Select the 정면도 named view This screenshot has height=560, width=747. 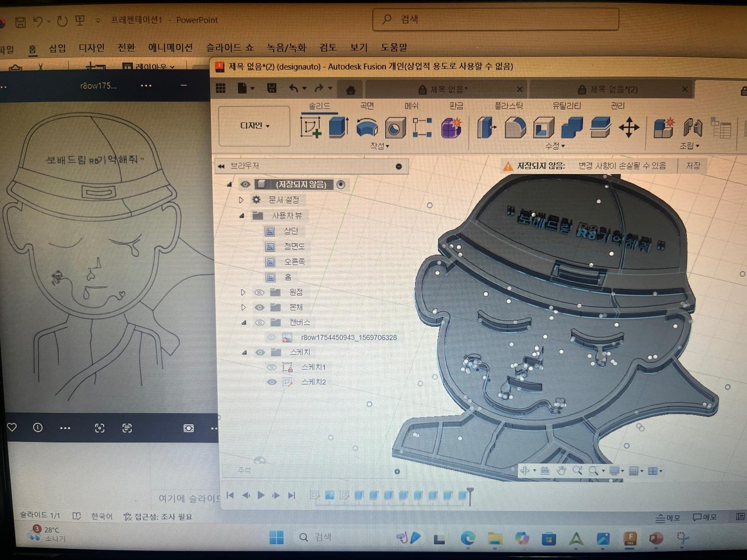coord(294,246)
